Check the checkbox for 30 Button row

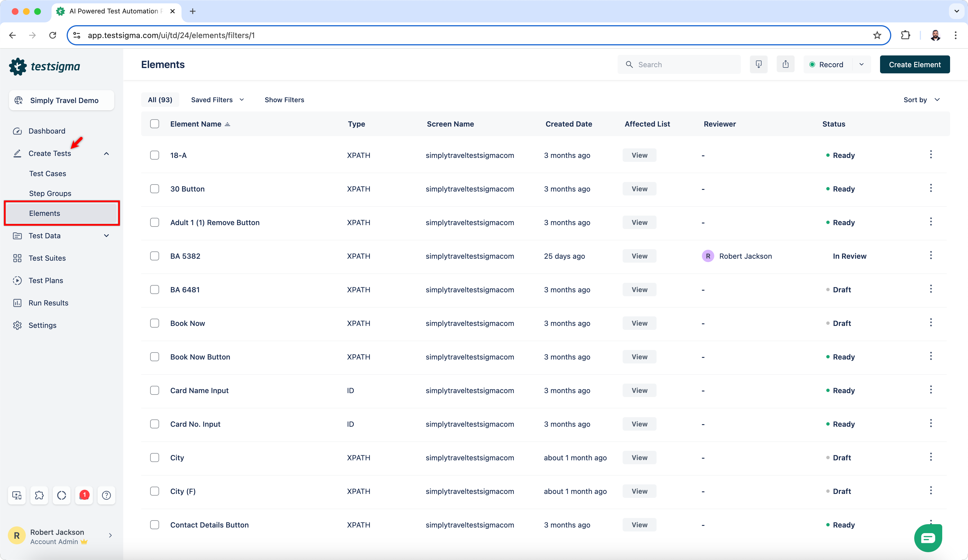pos(154,189)
